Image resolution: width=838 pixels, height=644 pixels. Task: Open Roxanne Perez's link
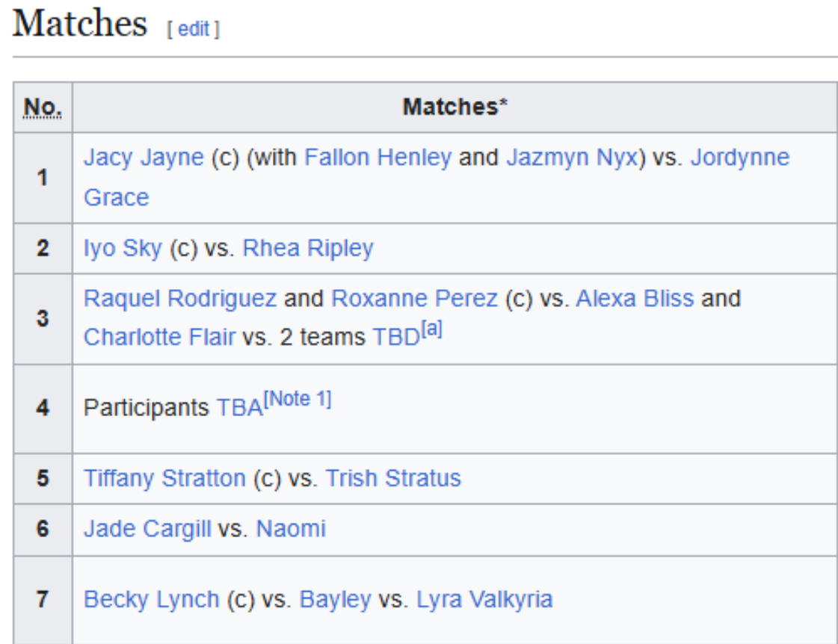click(414, 299)
